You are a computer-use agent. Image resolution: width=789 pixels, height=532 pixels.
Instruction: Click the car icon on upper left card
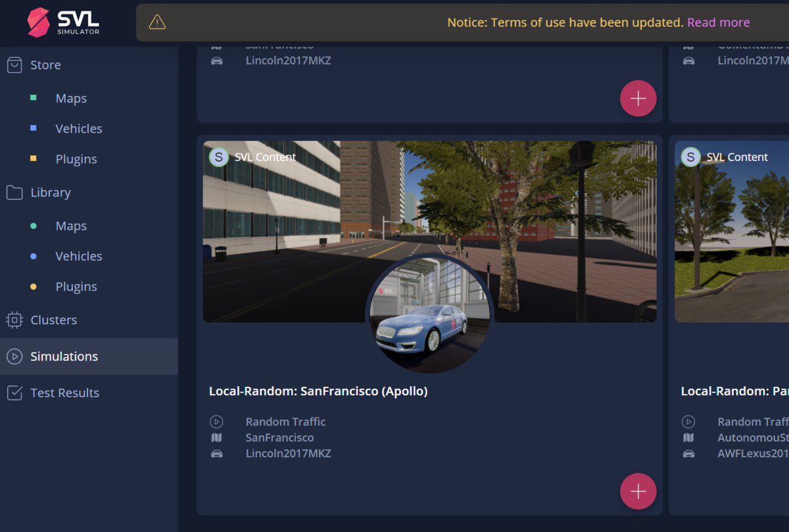[x=216, y=60]
